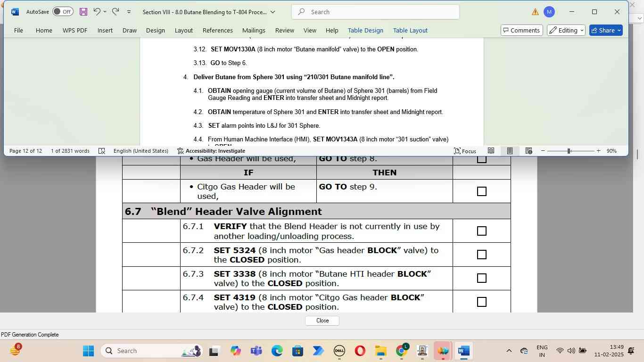This screenshot has height=362, width=644.
Task: Click the Comments button
Action: (520, 30)
